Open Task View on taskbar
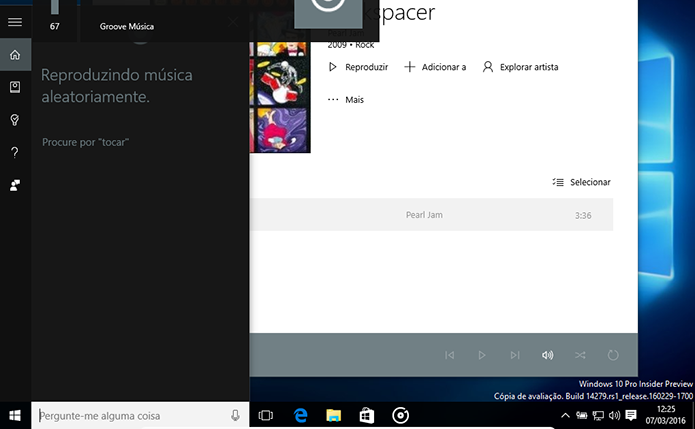This screenshot has width=695, height=429. point(266,415)
